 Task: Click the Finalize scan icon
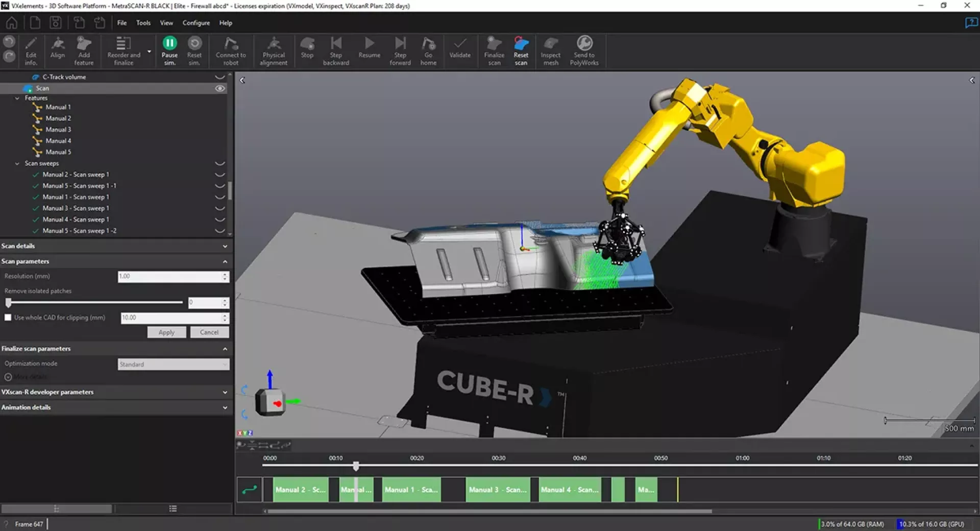(494, 44)
